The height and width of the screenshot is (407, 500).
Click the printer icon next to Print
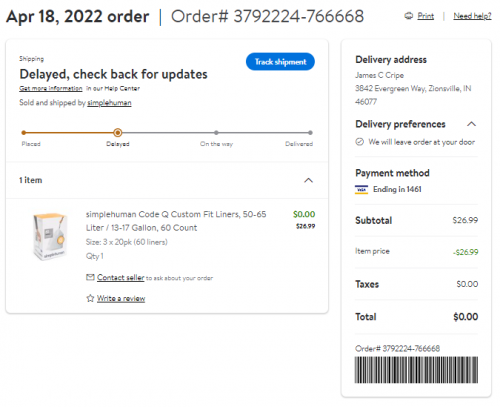[x=408, y=16]
